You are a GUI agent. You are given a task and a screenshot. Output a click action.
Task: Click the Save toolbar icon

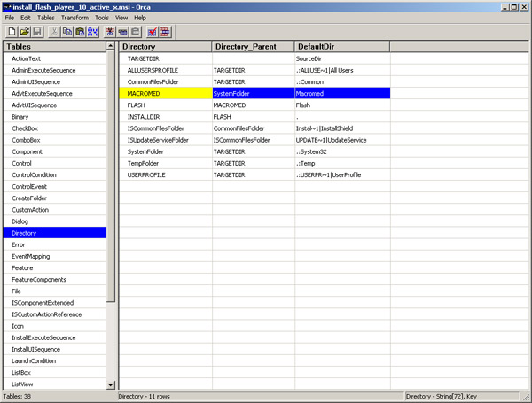[x=37, y=32]
